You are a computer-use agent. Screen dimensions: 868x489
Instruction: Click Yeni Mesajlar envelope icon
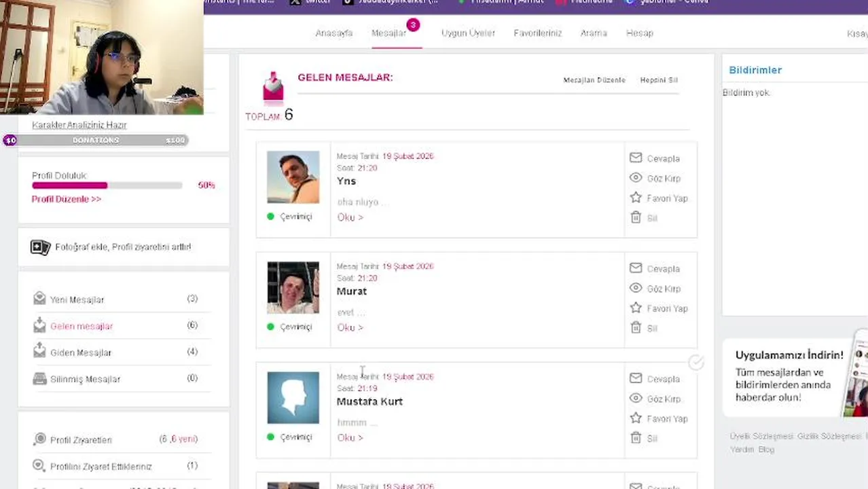(39, 298)
